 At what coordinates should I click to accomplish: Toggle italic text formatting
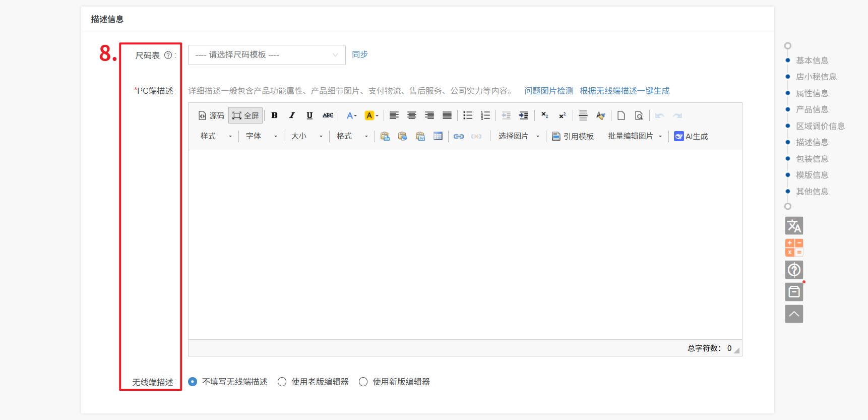292,115
